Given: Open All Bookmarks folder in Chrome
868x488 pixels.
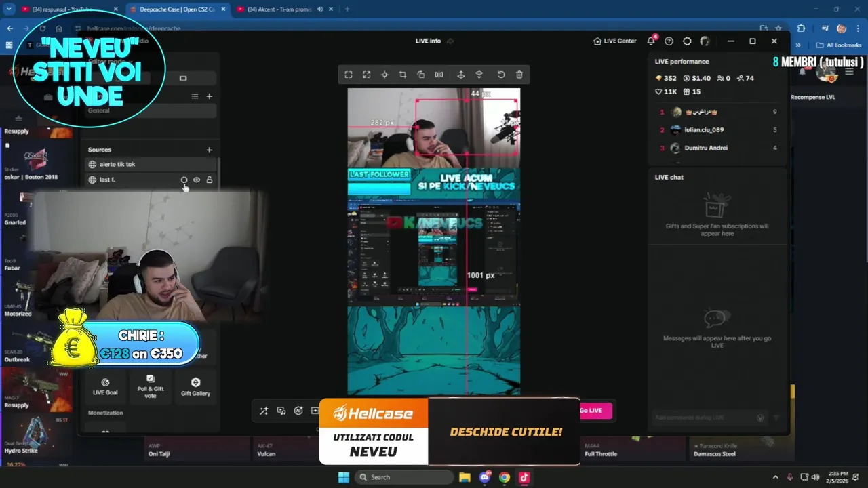Looking at the screenshot, I should coord(839,45).
